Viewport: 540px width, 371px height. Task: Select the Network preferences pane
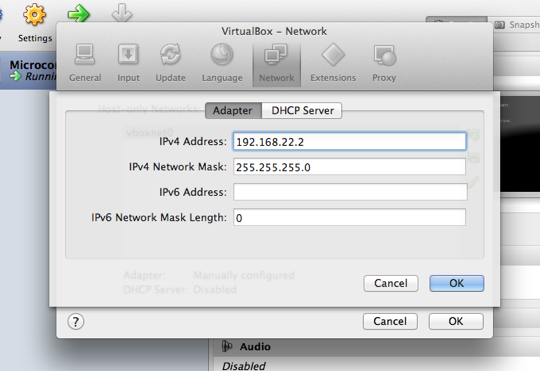pos(277,64)
